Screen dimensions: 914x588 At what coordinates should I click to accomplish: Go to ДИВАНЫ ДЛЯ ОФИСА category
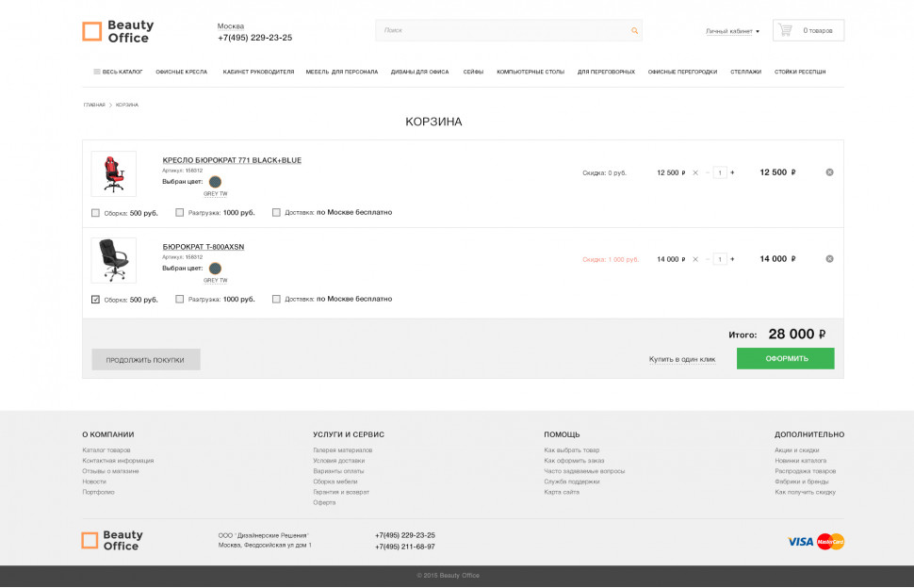419,72
